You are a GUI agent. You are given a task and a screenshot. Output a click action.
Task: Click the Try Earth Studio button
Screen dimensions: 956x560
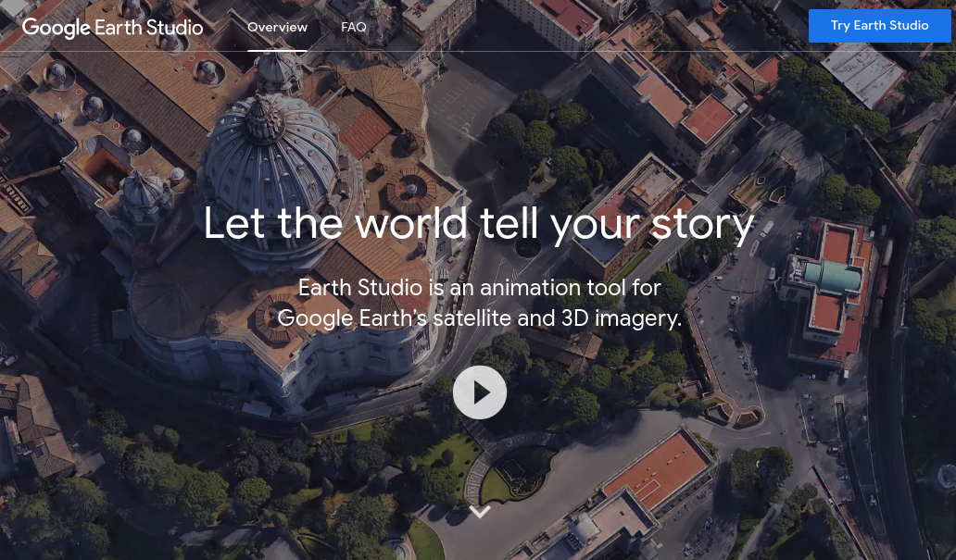[879, 26]
